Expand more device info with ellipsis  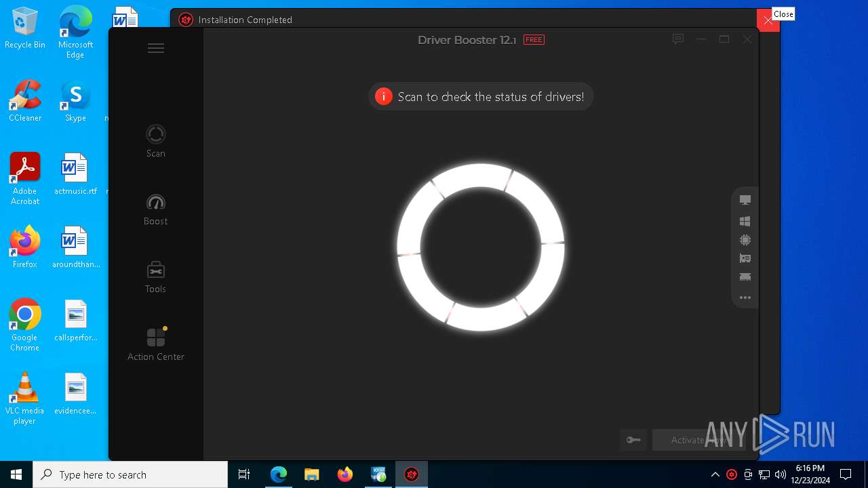(x=745, y=298)
